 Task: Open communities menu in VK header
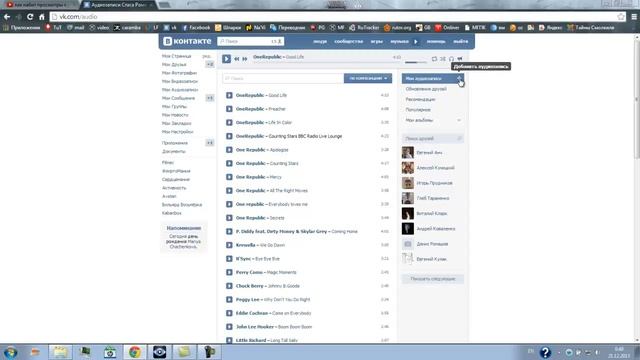pyautogui.click(x=349, y=41)
